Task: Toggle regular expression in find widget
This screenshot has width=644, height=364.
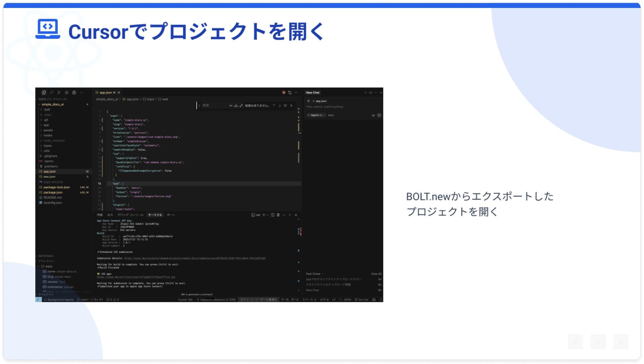Action: tap(241, 106)
